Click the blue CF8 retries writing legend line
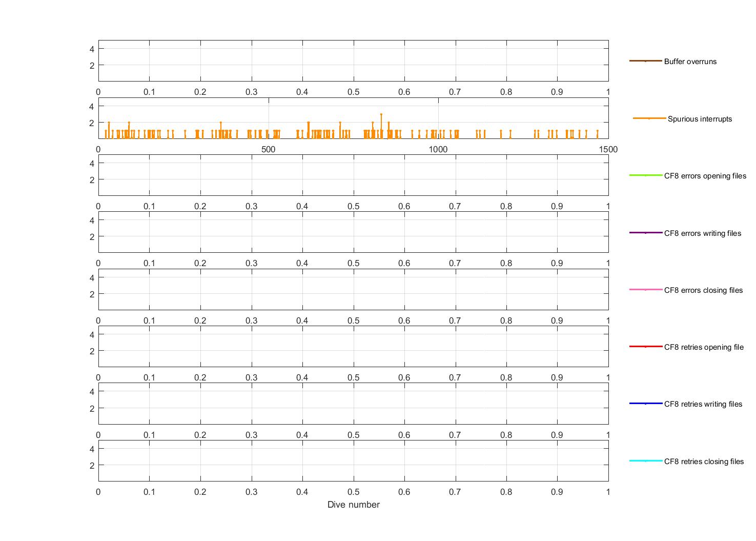Screen dimensions: 756x541 coord(646,404)
